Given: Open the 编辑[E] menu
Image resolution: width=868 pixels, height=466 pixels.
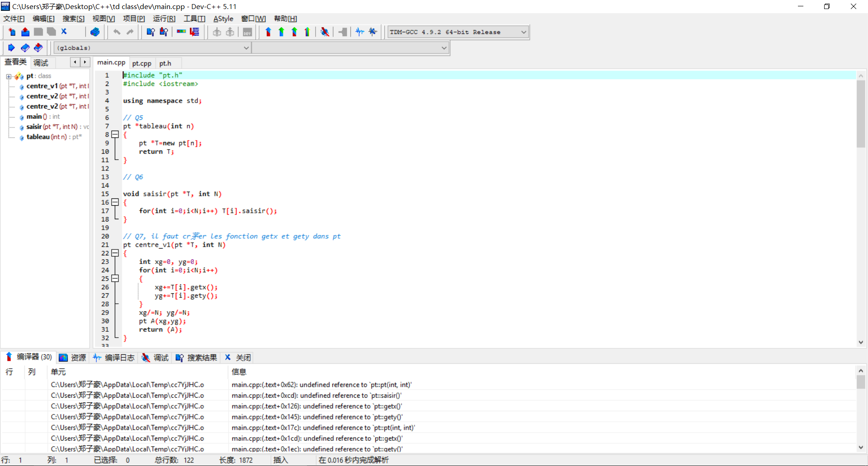Looking at the screenshot, I should (x=43, y=19).
